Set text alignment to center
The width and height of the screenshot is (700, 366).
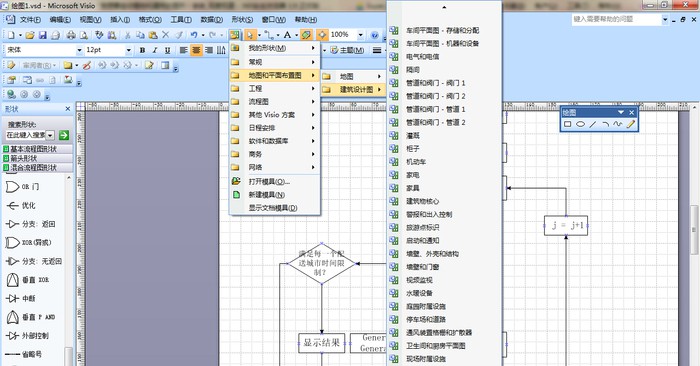(196, 50)
